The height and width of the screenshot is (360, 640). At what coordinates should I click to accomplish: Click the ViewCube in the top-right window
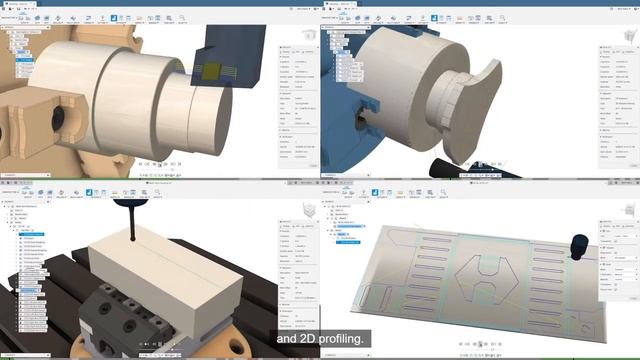(630, 36)
